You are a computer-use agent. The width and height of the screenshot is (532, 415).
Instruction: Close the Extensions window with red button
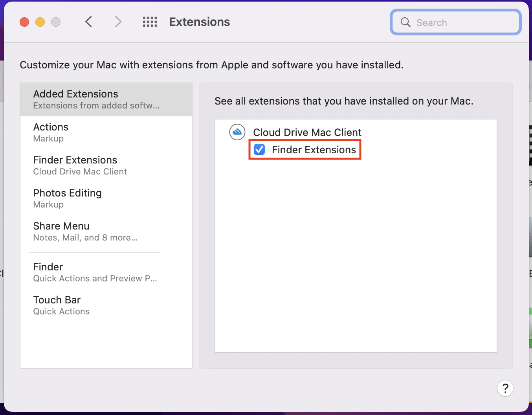coord(24,22)
